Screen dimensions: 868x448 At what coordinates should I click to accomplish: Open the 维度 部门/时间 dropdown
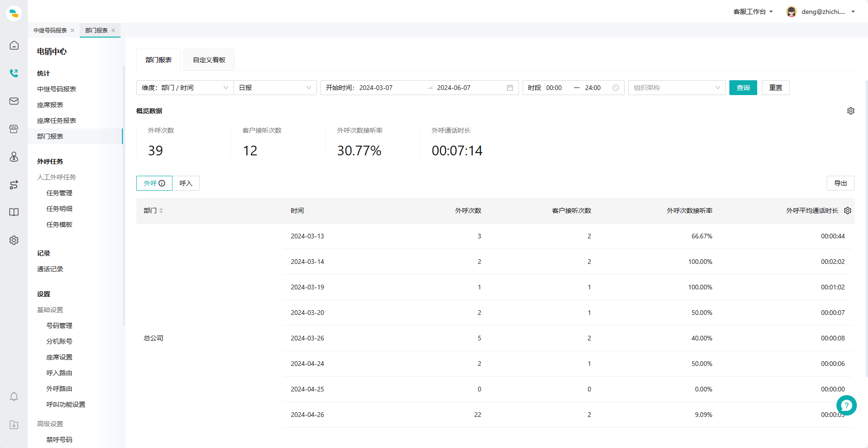tap(185, 88)
